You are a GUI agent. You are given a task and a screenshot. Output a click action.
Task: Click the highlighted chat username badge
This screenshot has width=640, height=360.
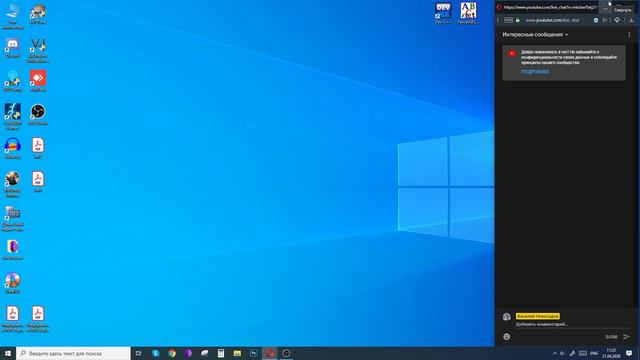538,316
